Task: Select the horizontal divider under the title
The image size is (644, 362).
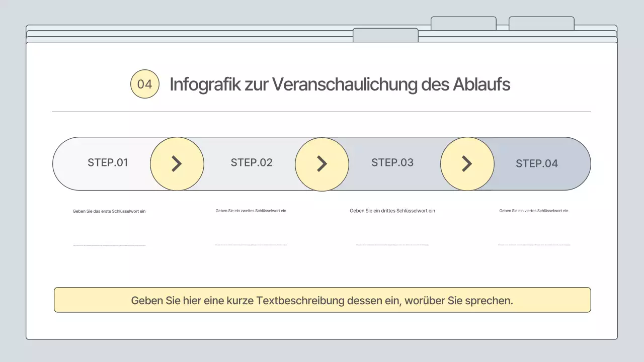Action: [x=322, y=110]
